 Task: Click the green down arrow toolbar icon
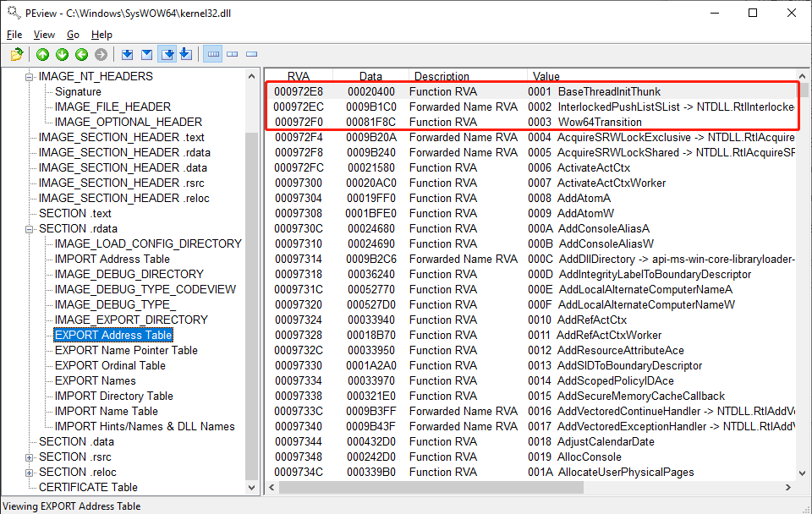(x=62, y=55)
